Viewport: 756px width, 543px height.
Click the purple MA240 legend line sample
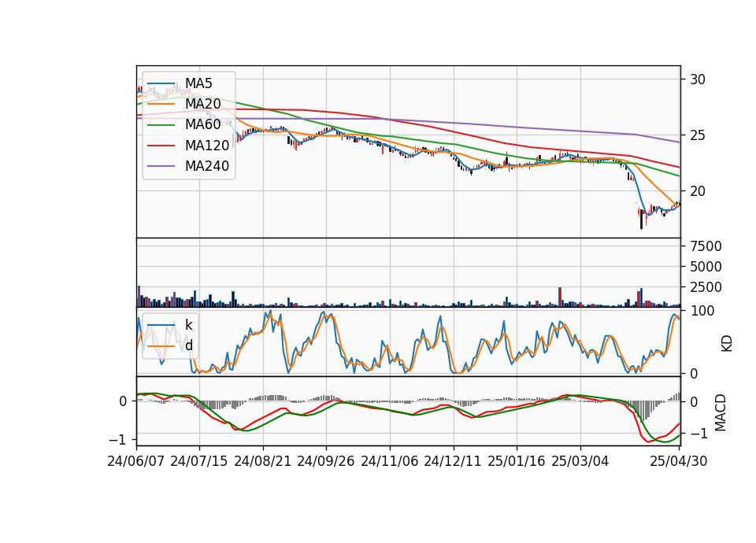pyautogui.click(x=161, y=166)
